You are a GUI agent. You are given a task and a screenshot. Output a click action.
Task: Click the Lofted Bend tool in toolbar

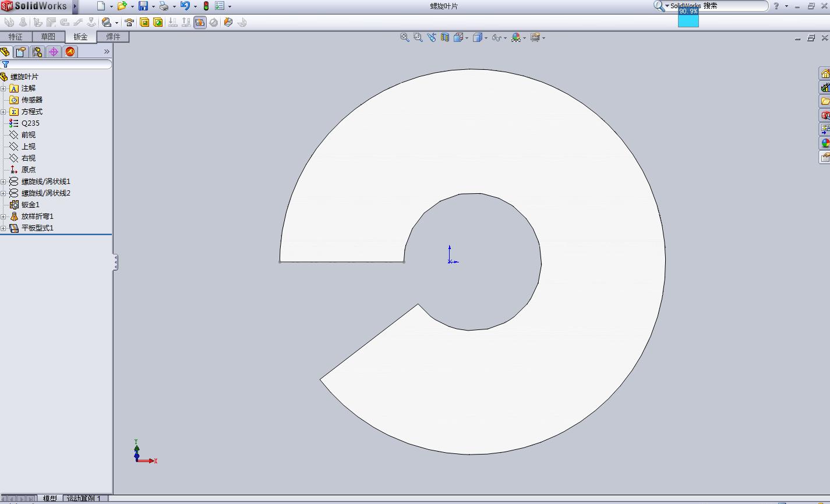(23, 22)
